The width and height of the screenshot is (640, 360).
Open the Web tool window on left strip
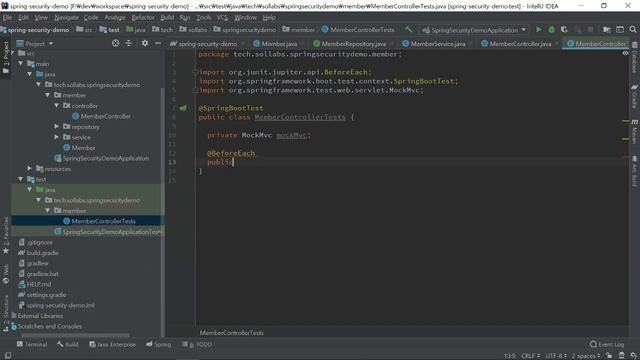tap(6, 273)
